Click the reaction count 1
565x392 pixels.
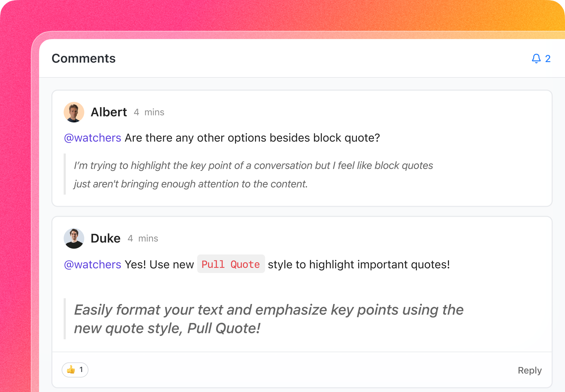click(81, 370)
